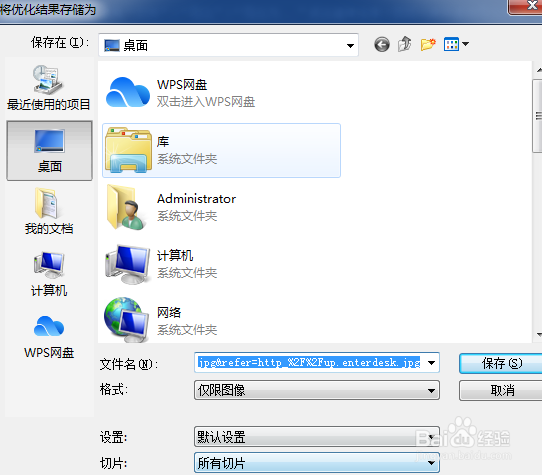Image resolution: width=542 pixels, height=475 pixels.
Task: Open WPS网盘 in the sidebar
Action: click(49, 337)
